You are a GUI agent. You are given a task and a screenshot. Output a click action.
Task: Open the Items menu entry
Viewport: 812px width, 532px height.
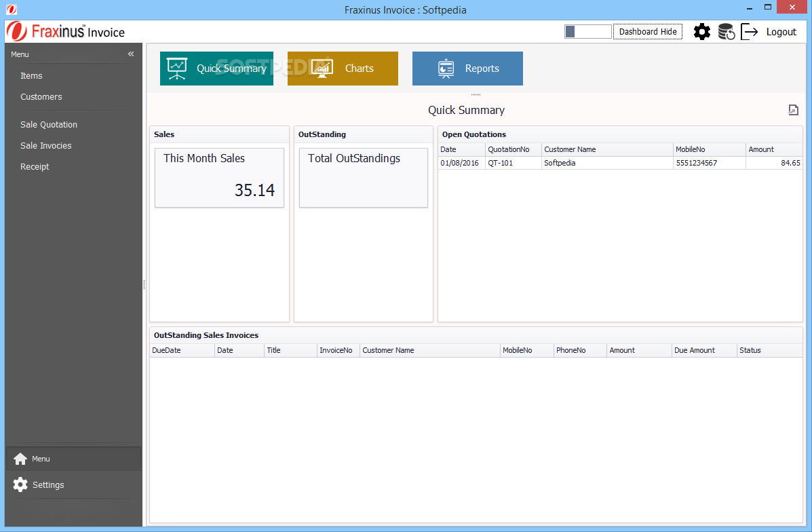[31, 75]
